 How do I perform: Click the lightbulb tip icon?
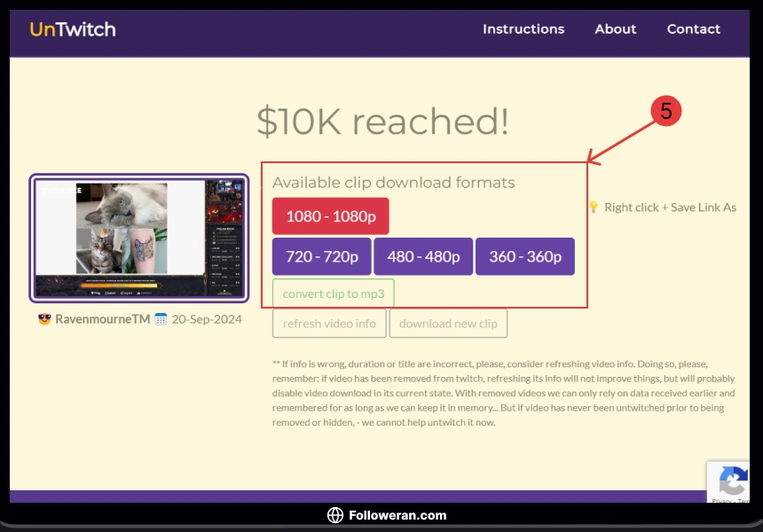point(594,207)
